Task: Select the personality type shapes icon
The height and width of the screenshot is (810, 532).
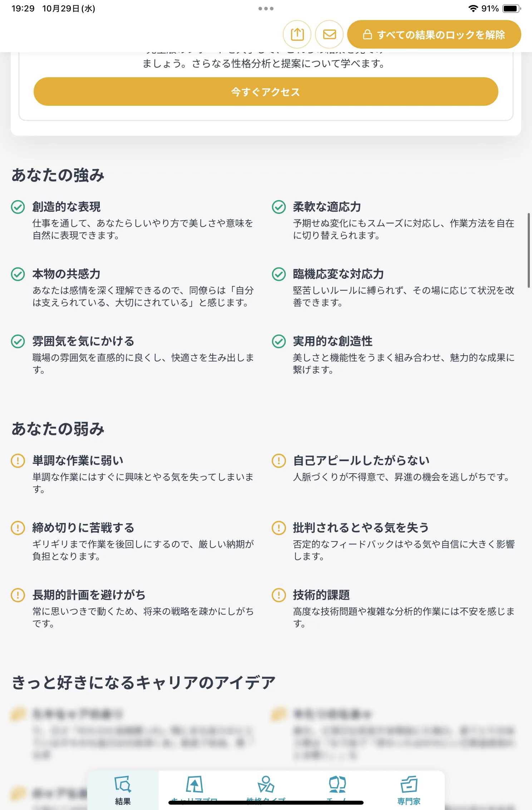Action: pos(266,785)
